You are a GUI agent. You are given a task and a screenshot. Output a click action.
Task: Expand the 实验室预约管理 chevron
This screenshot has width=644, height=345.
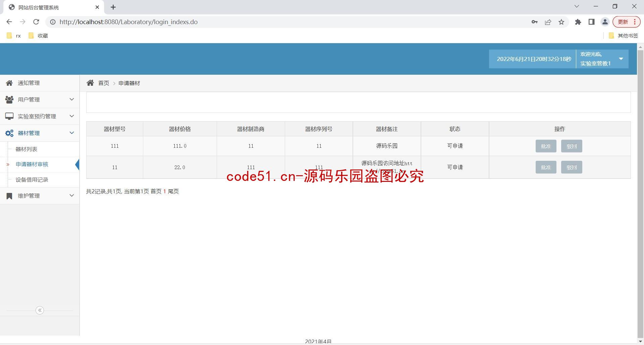pyautogui.click(x=71, y=116)
